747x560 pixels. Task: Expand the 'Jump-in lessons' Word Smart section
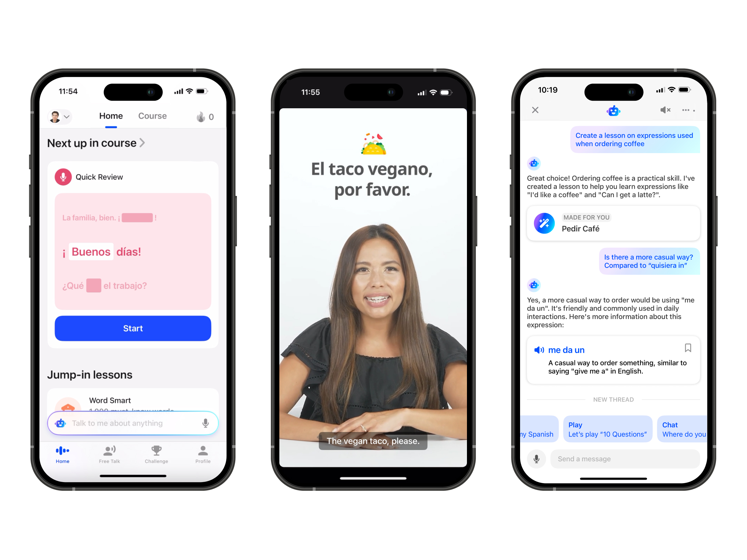[x=132, y=401]
